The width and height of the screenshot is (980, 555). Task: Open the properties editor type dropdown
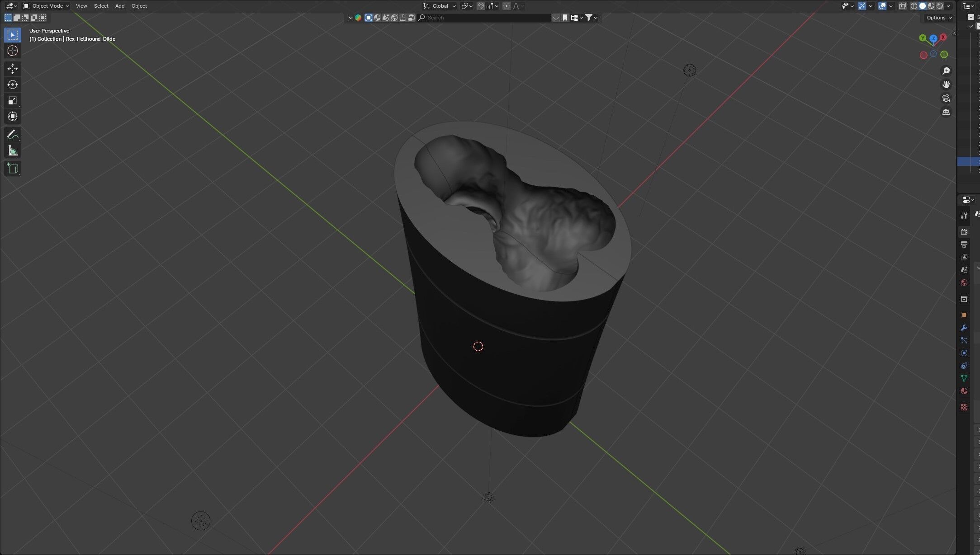968,200
